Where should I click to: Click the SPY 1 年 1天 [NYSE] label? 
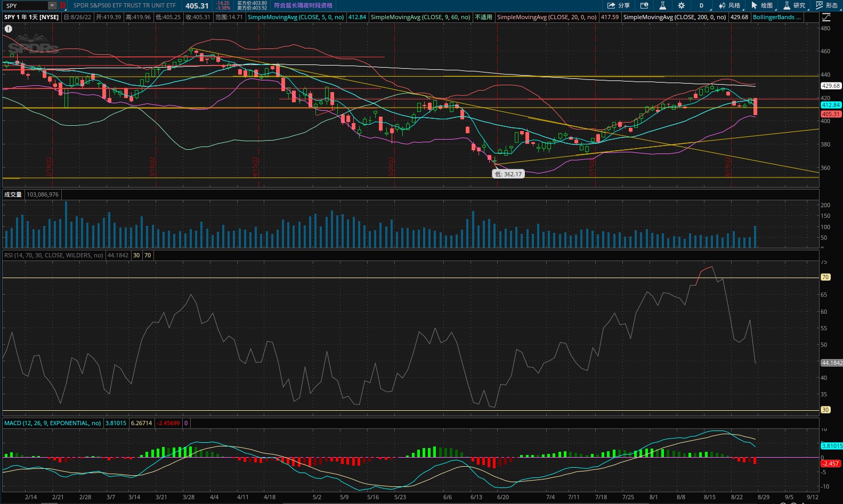31,17
